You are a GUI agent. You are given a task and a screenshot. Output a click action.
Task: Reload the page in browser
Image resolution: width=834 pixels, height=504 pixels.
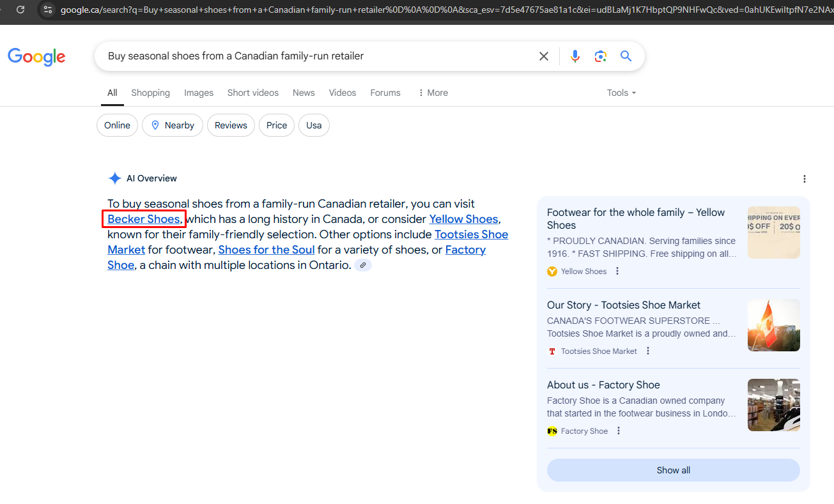pos(20,10)
